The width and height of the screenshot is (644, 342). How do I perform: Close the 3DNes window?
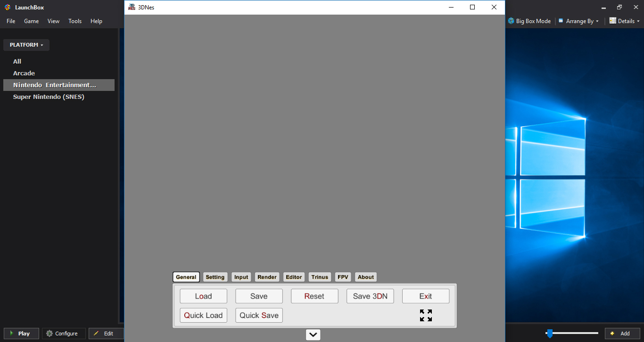(494, 7)
